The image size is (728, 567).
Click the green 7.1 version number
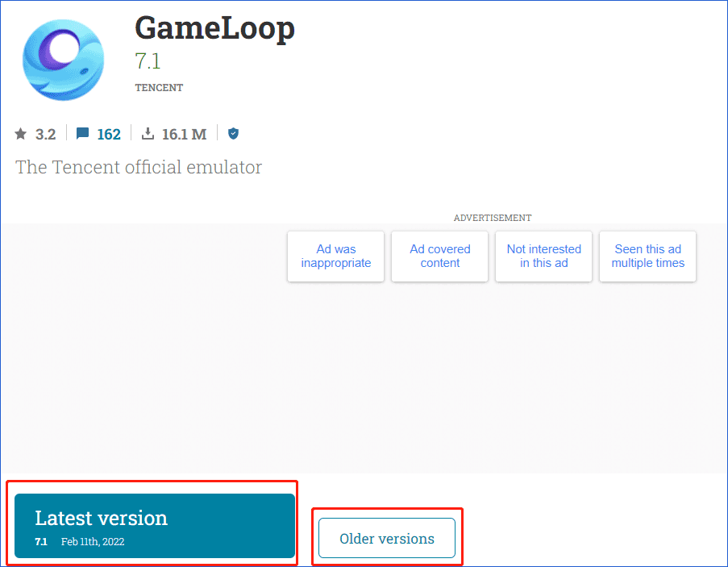(x=148, y=61)
